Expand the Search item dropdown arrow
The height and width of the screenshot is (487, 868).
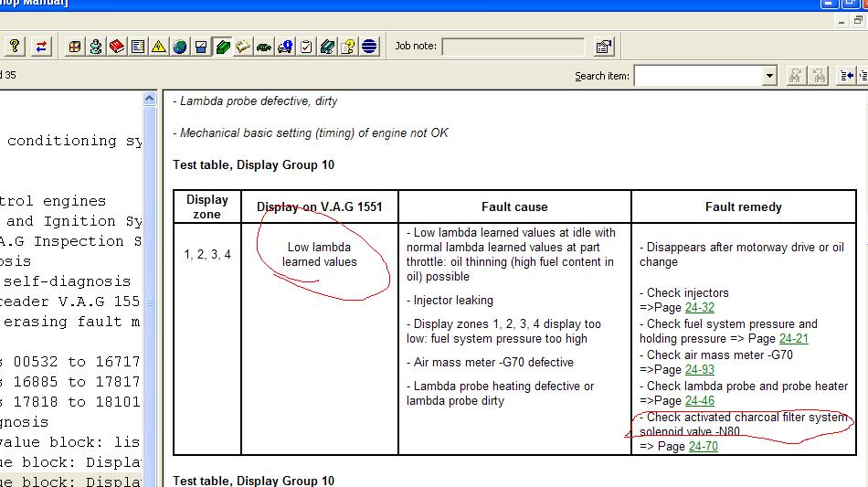tap(769, 76)
